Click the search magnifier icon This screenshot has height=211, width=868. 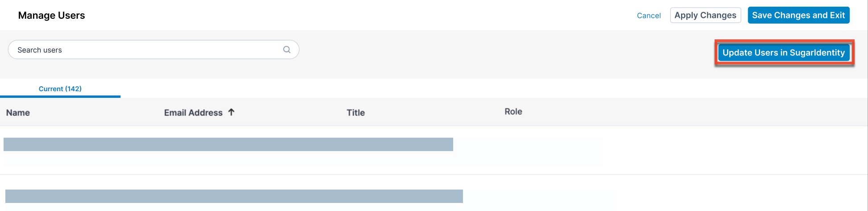point(287,50)
